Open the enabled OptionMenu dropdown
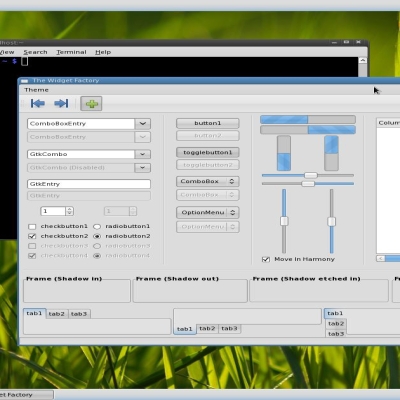 pyautogui.click(x=208, y=213)
